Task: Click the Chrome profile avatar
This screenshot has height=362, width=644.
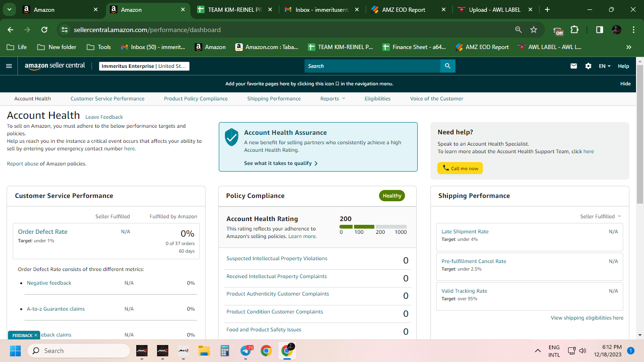Action: 617,30
